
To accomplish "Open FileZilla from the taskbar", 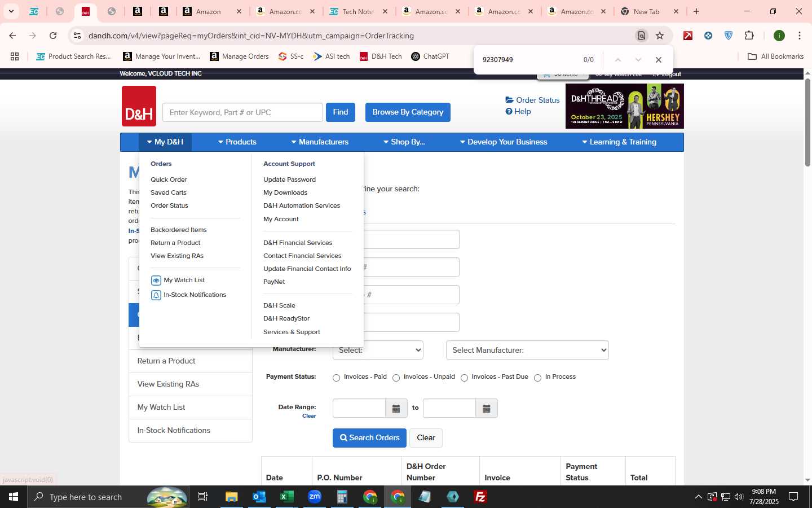I will click(480, 497).
